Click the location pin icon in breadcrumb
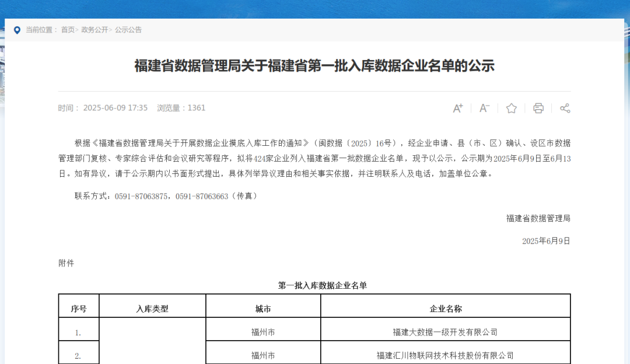This screenshot has width=630, height=364. coord(17,30)
